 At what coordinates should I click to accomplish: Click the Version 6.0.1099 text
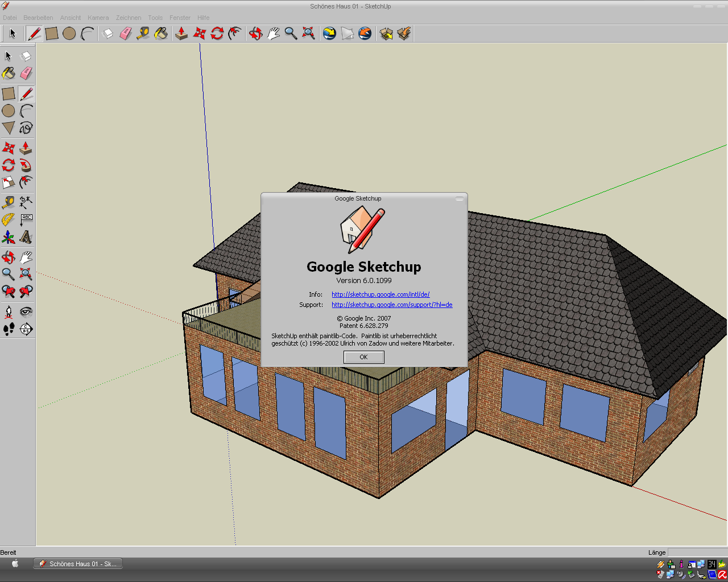(364, 280)
